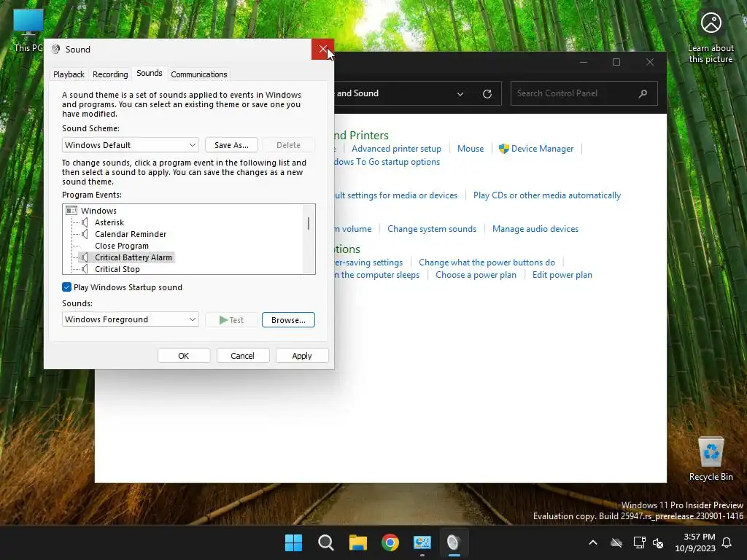The image size is (747, 560).
Task: Click Edit power plan link
Action: point(562,275)
